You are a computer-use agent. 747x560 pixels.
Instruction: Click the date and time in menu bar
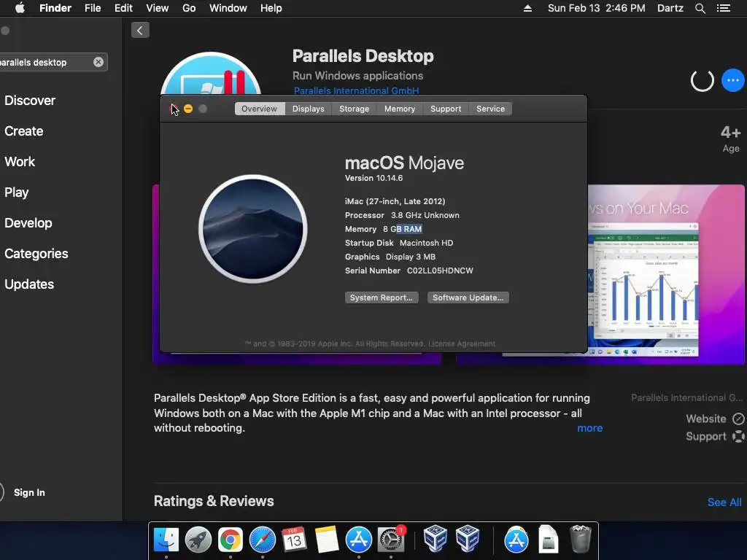tap(597, 8)
